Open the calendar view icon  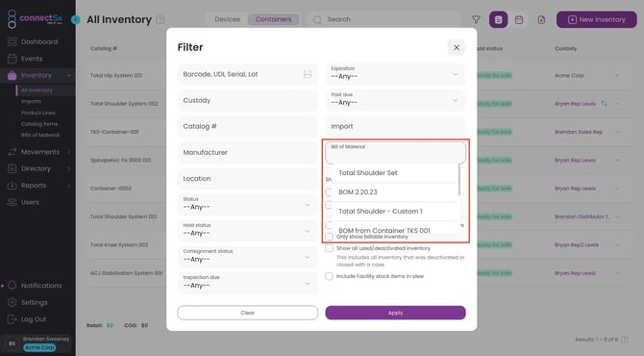(519, 19)
